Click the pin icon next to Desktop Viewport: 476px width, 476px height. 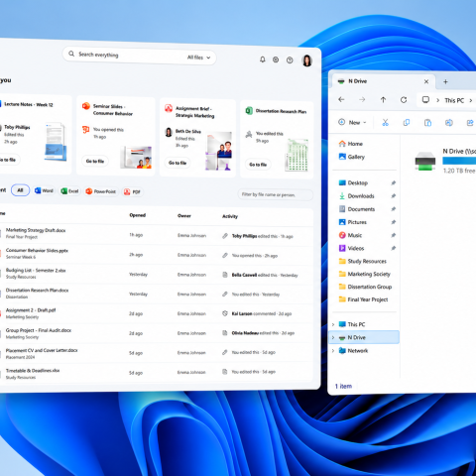coord(393,182)
